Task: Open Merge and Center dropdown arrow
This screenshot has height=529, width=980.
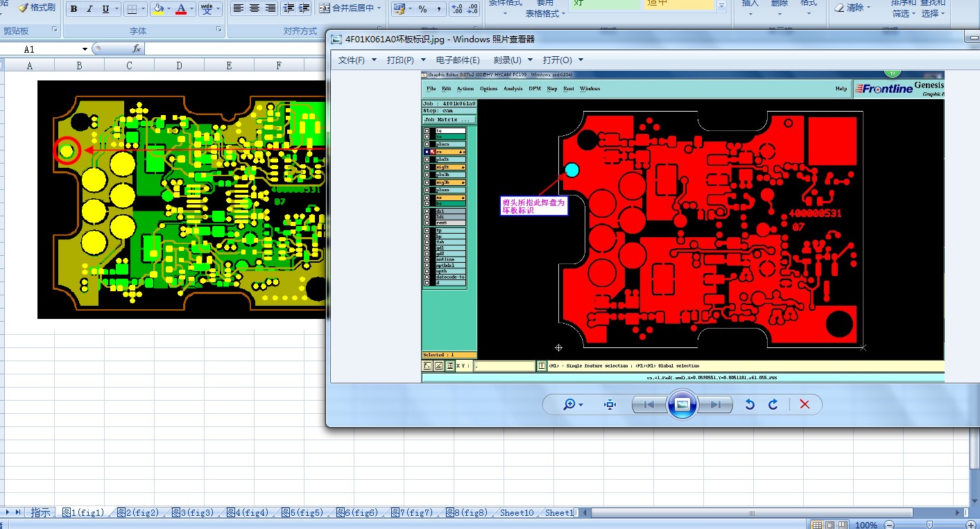Action: (379, 8)
